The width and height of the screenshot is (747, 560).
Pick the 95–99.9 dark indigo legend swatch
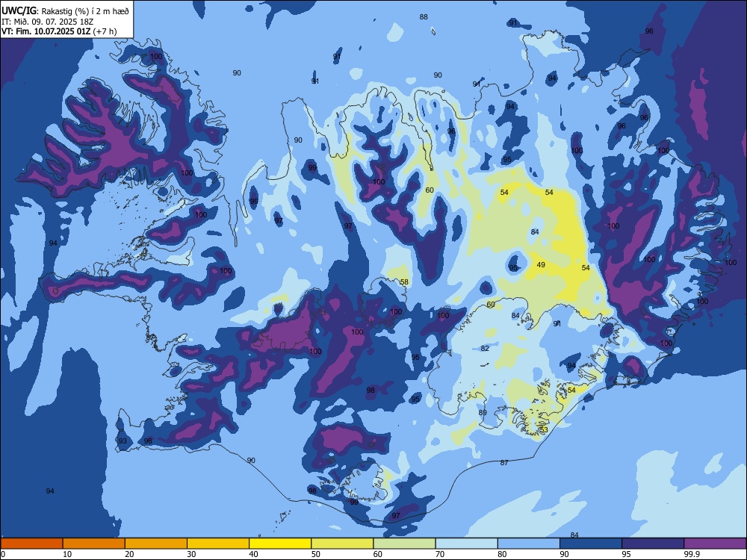653,544
